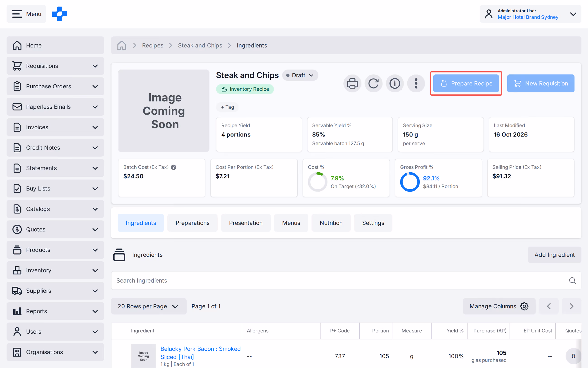Go to previous page arrow
The height and width of the screenshot is (368, 588).
click(x=549, y=306)
